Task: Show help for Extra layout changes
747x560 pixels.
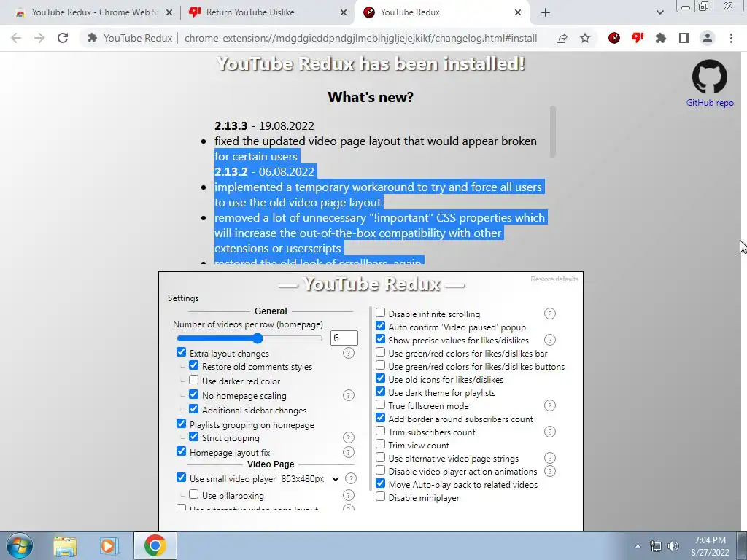Action: click(349, 353)
